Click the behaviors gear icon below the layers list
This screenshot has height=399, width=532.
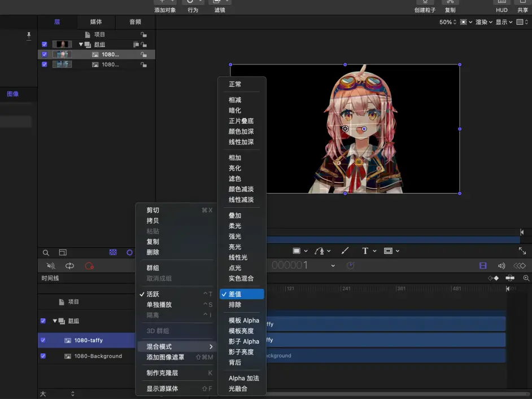[129, 252]
